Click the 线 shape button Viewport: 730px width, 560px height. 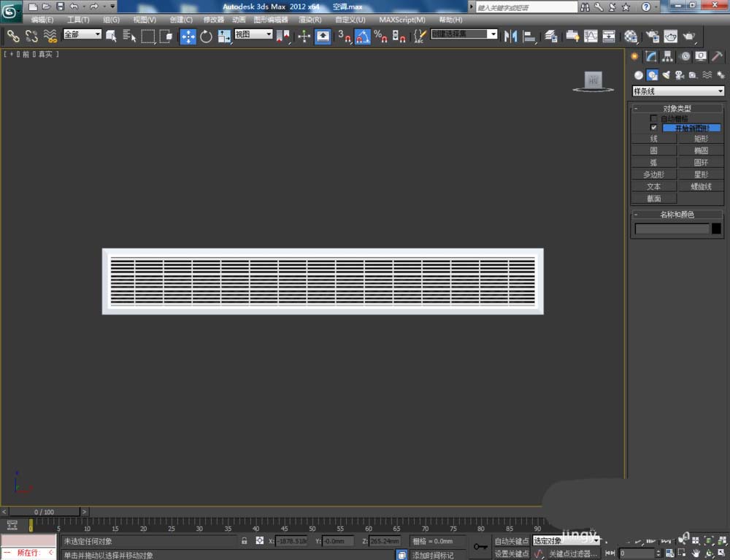[x=653, y=138]
